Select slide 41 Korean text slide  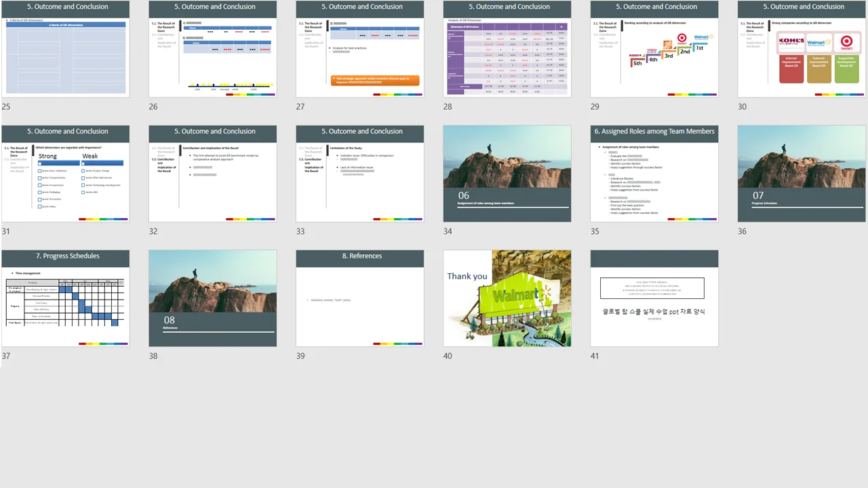(x=654, y=298)
